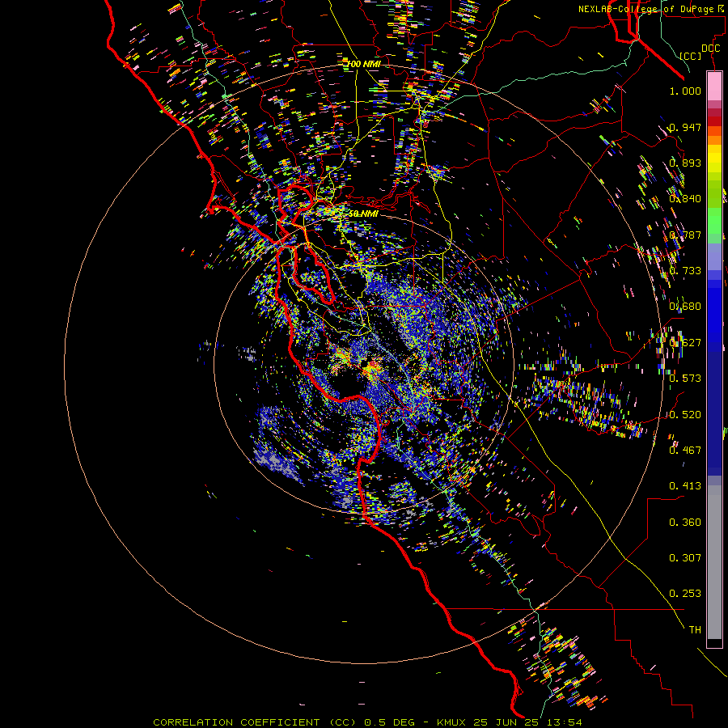Click the 0.360 legend value
Image resolution: width=728 pixels, height=728 pixels.
pyautogui.click(x=685, y=523)
